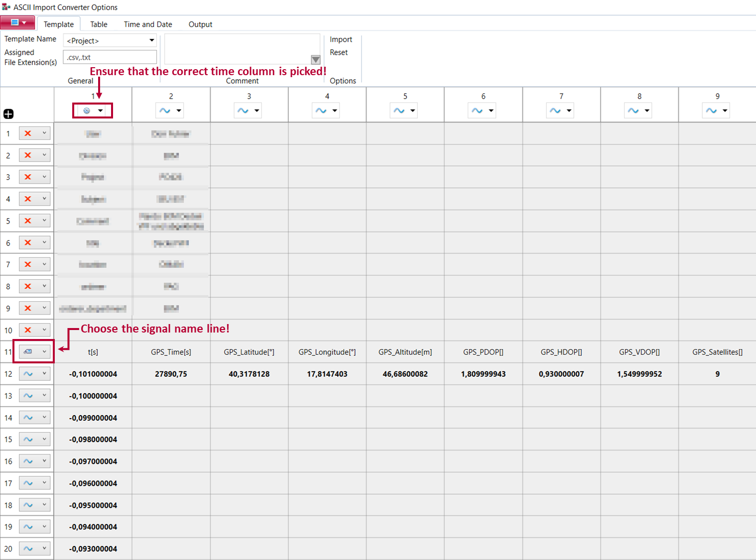Switch to the Time and Date tab
This screenshot has height=560, width=756.
tap(148, 24)
